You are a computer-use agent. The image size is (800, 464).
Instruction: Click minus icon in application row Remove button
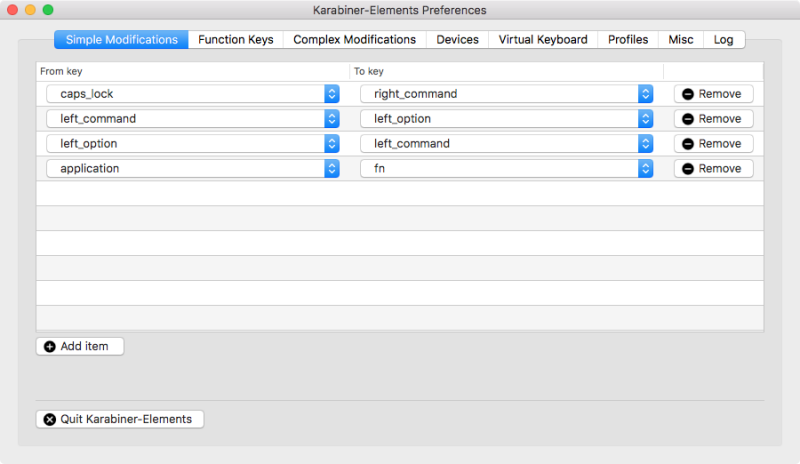click(688, 169)
